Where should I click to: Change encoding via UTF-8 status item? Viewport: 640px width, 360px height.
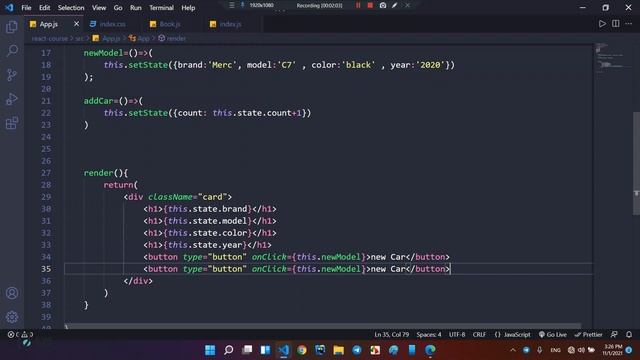tap(457, 334)
